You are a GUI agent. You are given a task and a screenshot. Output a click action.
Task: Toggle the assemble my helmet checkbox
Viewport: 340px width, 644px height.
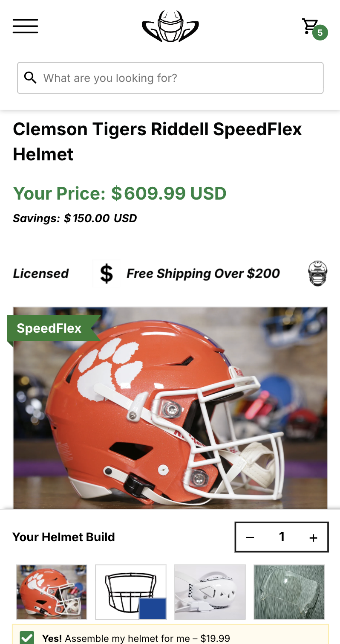(x=27, y=638)
